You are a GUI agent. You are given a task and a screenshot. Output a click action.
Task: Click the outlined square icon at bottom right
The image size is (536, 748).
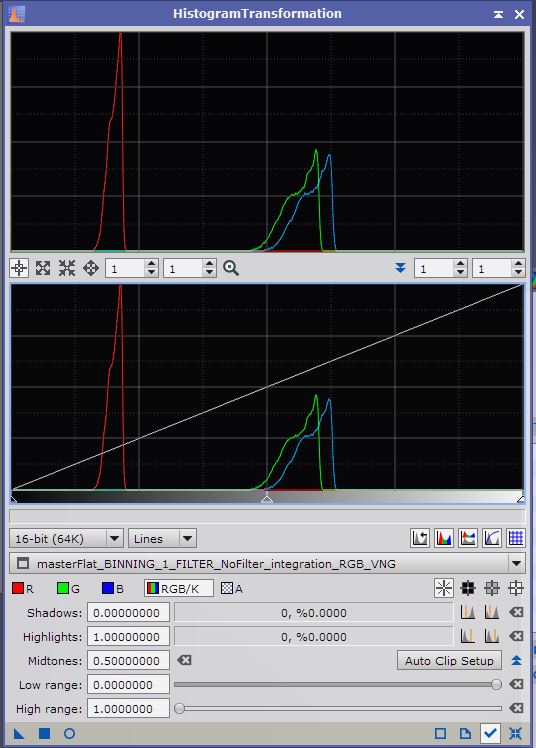pos(440,733)
